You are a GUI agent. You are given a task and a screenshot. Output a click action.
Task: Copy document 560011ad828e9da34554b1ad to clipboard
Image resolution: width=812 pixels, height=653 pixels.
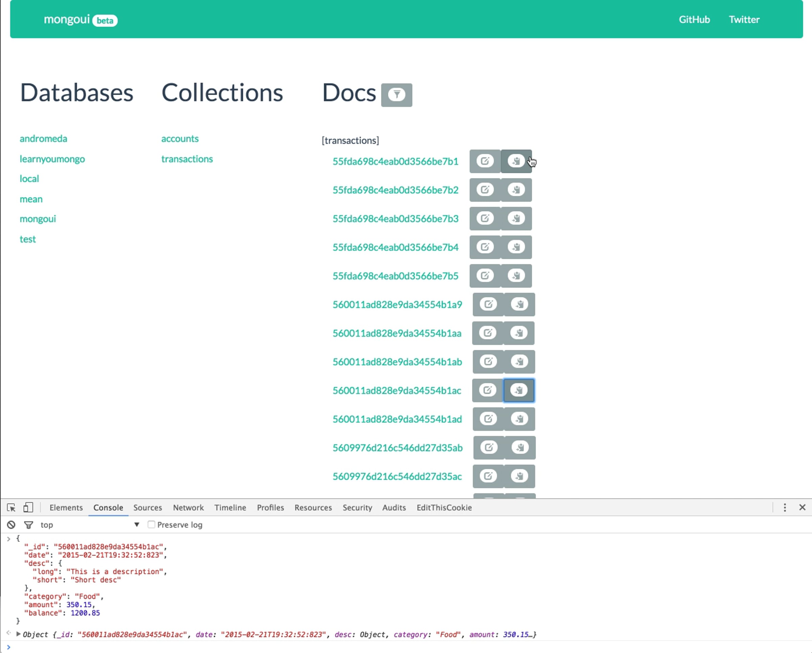coord(520,419)
